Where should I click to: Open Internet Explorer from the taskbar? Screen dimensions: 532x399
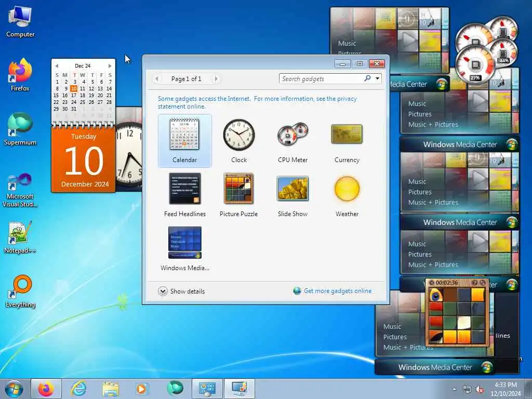pyautogui.click(x=78, y=389)
